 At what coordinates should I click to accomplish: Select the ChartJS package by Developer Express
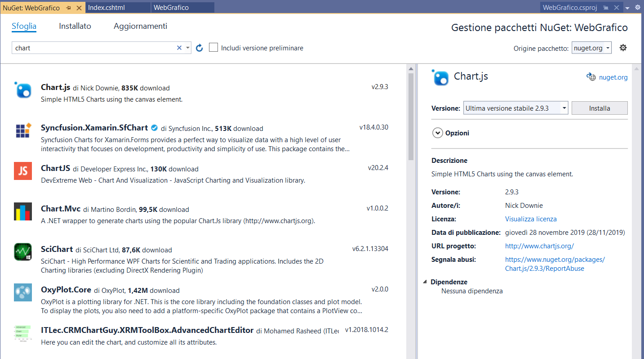pyautogui.click(x=55, y=168)
